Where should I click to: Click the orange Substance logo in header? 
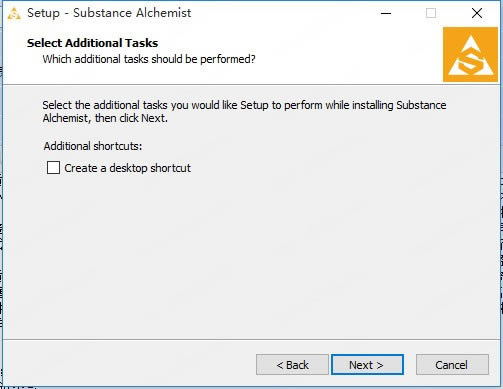click(470, 54)
